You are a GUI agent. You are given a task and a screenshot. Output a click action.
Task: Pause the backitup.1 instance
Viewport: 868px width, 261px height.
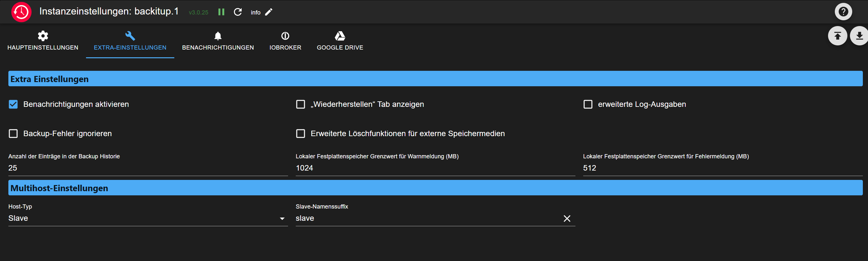click(x=221, y=12)
